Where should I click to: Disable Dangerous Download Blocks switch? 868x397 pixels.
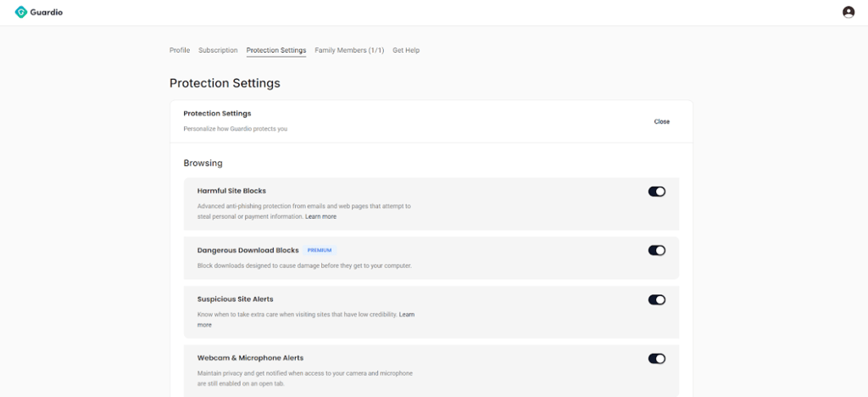coord(657,250)
